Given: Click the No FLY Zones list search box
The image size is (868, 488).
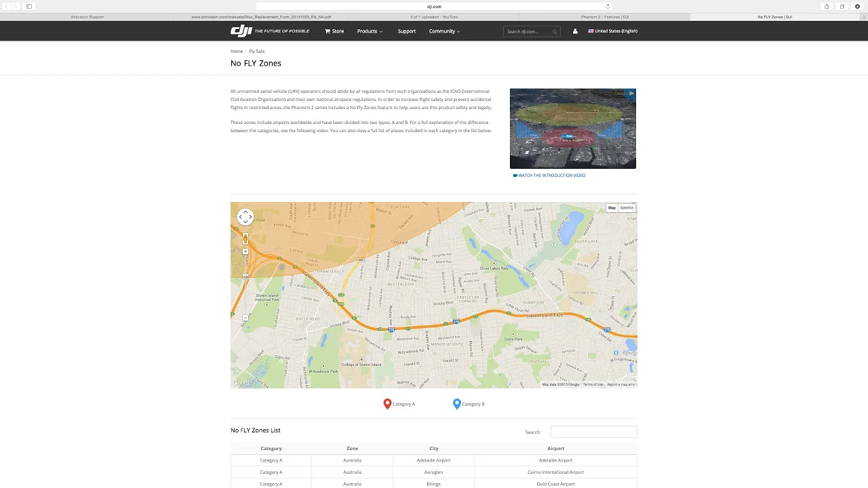Looking at the screenshot, I should (593, 432).
